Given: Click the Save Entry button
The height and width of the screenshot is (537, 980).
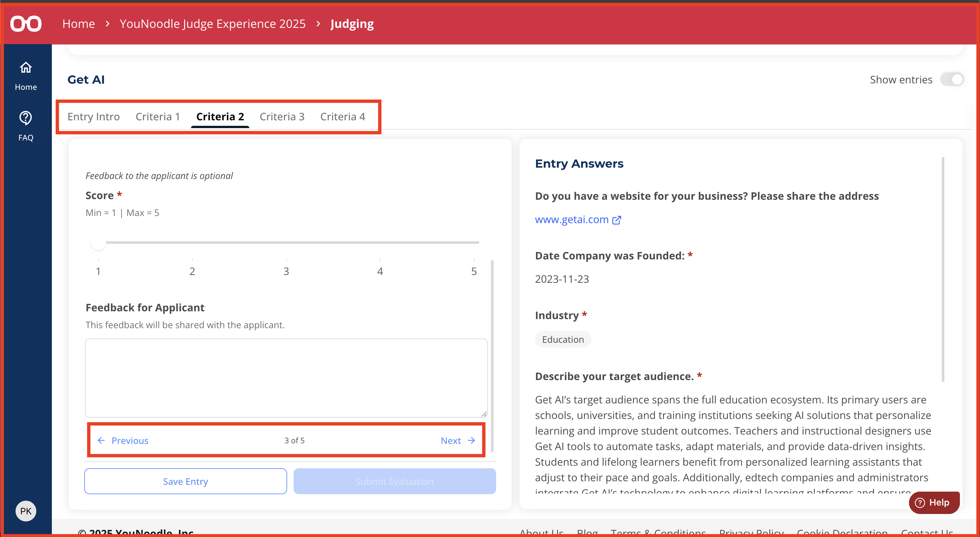Looking at the screenshot, I should pyautogui.click(x=185, y=482).
